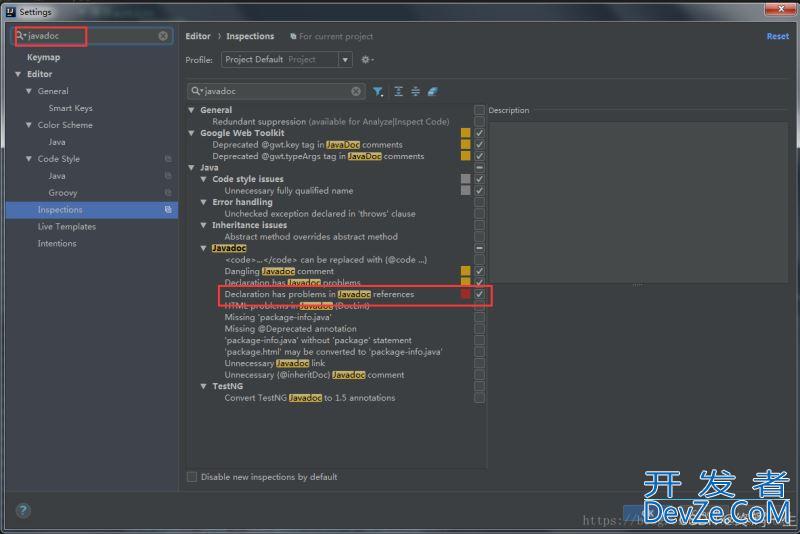The height and width of the screenshot is (534, 800).
Task: Click the Editor breadcrumb
Action: pos(198,36)
